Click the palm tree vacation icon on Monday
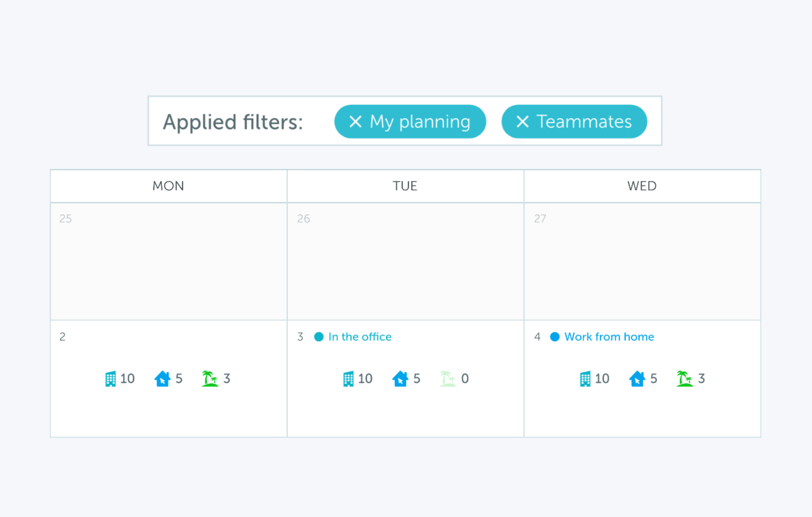The width and height of the screenshot is (812, 517). click(x=210, y=378)
